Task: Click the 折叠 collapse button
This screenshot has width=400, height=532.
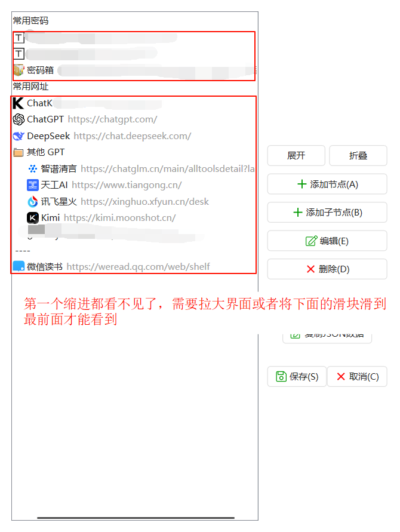Action: pos(358,156)
